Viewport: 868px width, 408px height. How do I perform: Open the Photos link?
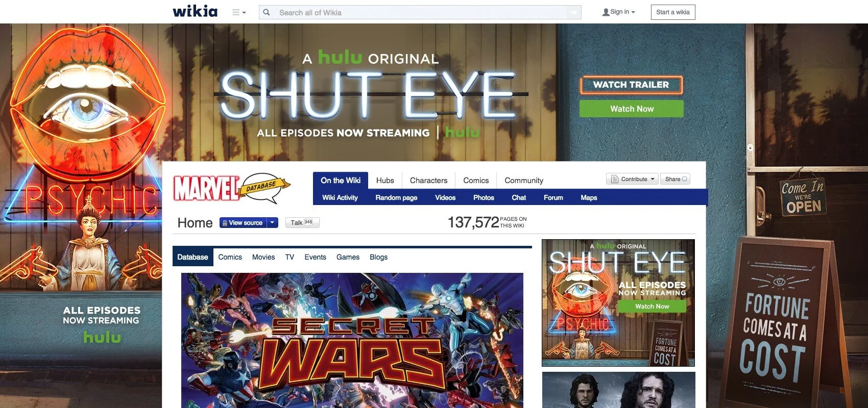(484, 197)
